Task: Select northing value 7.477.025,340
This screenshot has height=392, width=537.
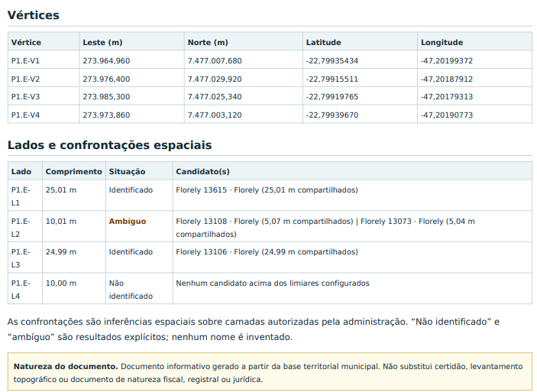Action: 215,96
